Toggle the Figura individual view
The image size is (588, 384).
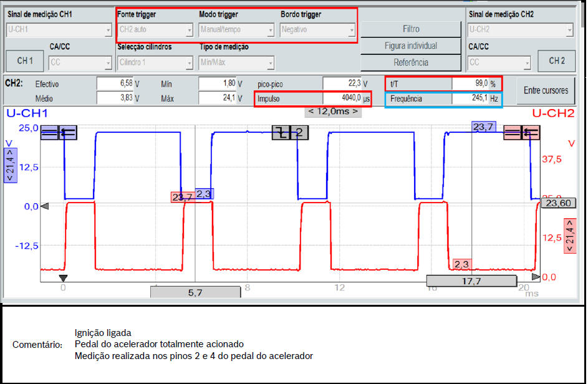(410, 46)
